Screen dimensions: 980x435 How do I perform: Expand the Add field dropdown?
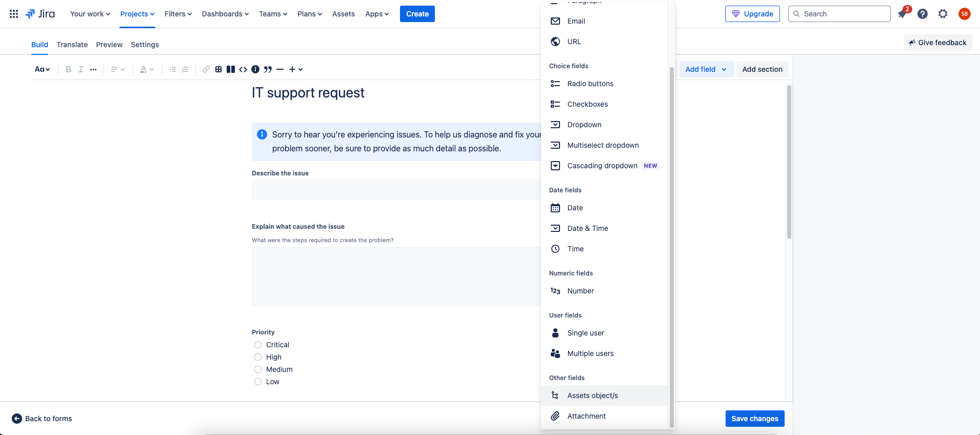coord(706,69)
